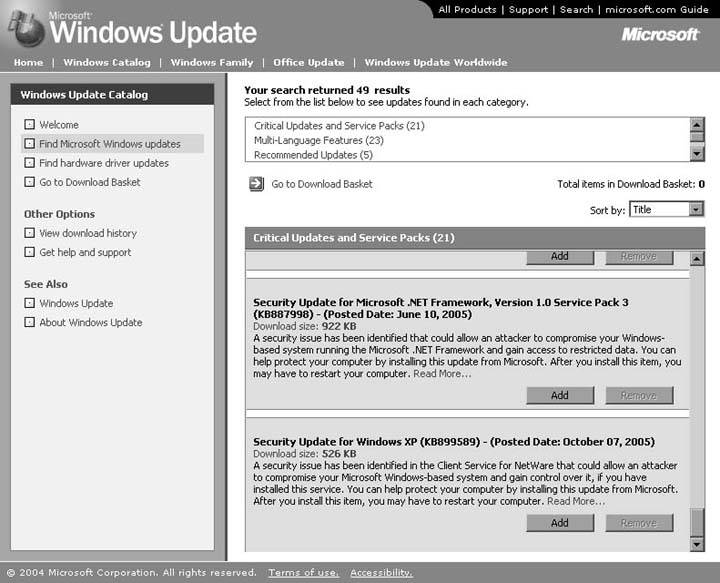Open Windows Update link under See Also
Image resolution: width=720 pixels, height=583 pixels.
pos(76,303)
